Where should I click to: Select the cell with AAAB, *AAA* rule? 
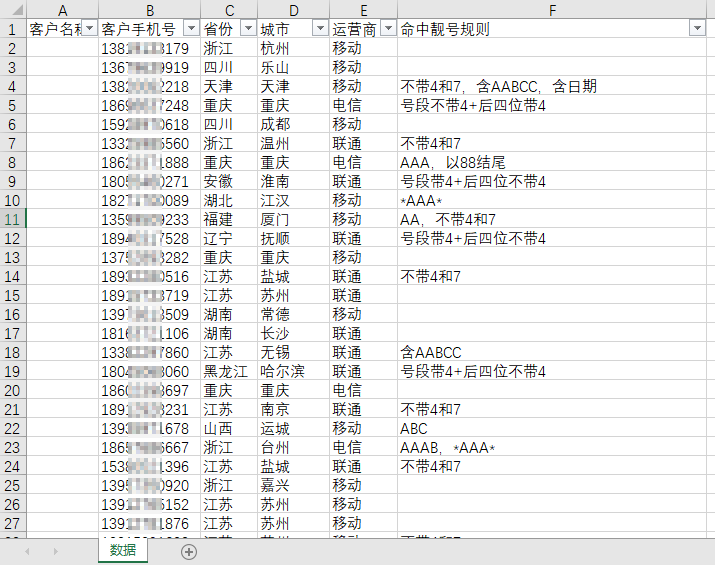[553, 447]
